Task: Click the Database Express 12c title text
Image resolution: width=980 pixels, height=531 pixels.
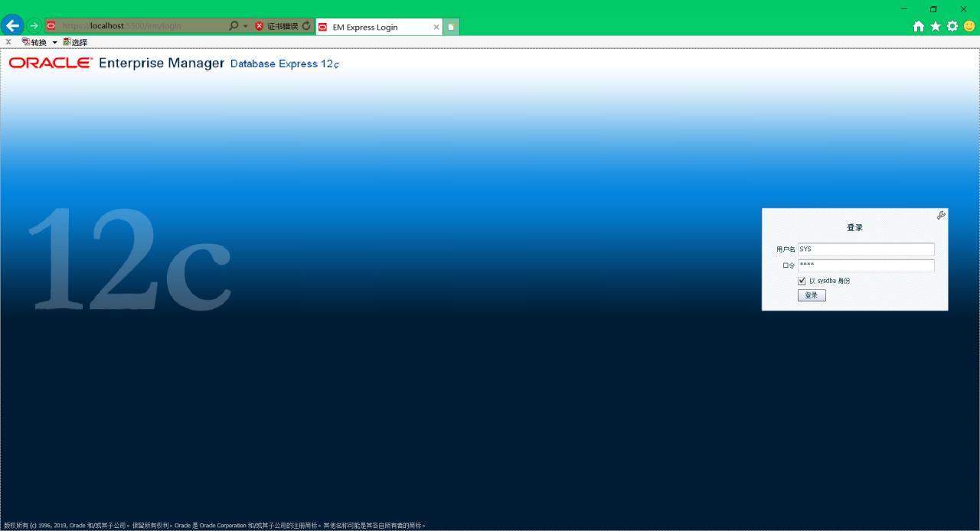Action: point(284,64)
